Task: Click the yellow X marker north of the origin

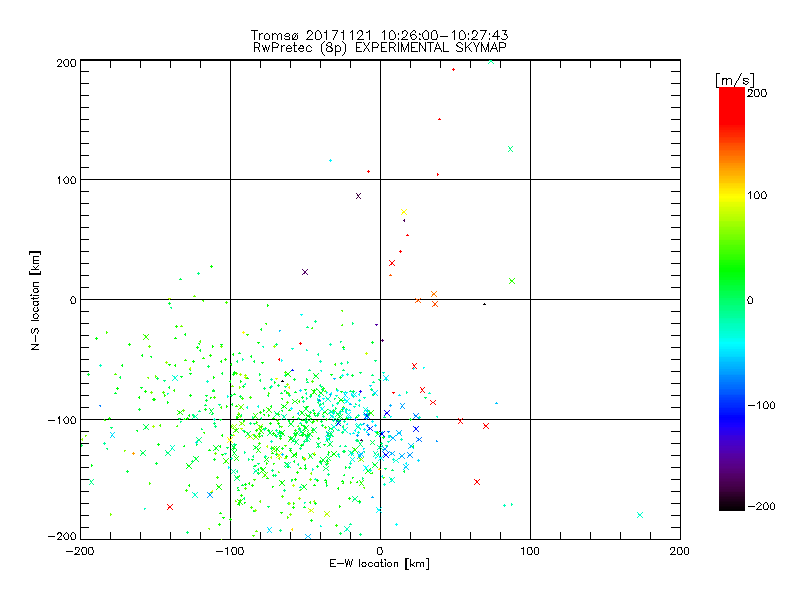Action: (404, 212)
